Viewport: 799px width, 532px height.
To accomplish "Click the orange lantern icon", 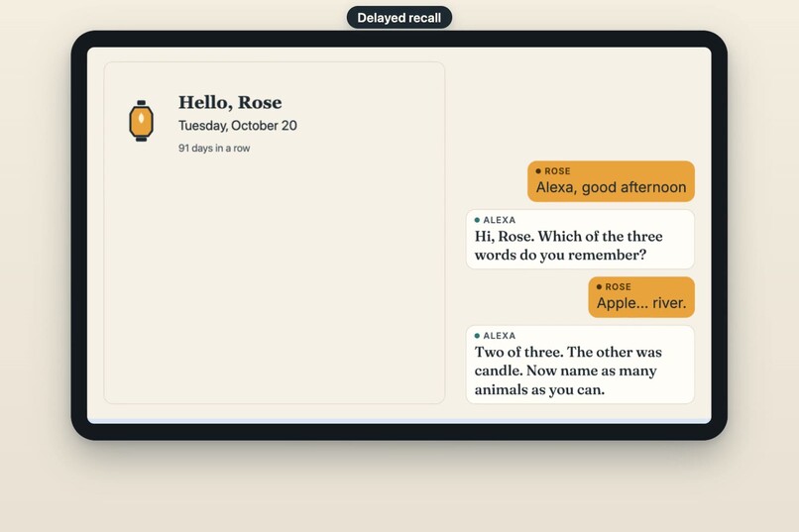I will point(141,121).
